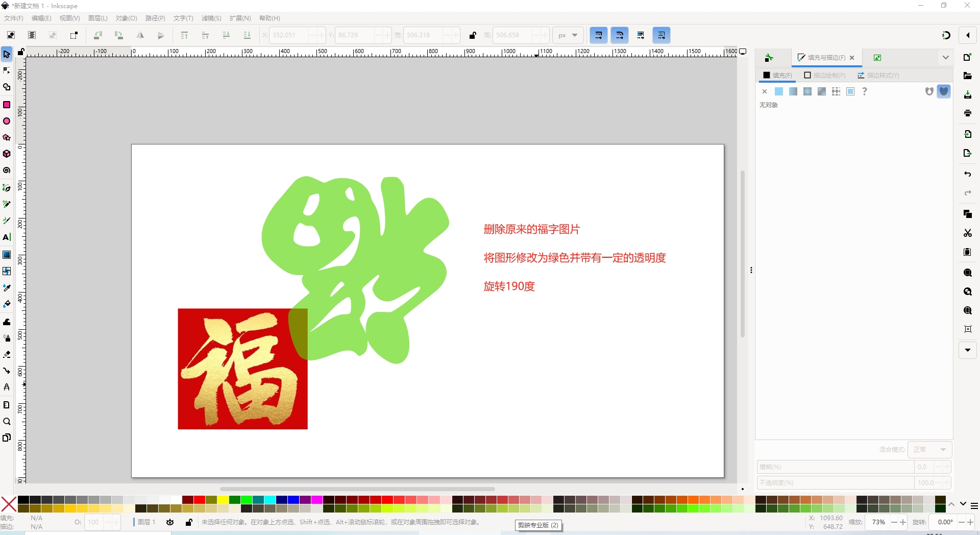The image size is (980, 535).
Task: Select the Zoom tool in toolbox
Action: coord(7,422)
